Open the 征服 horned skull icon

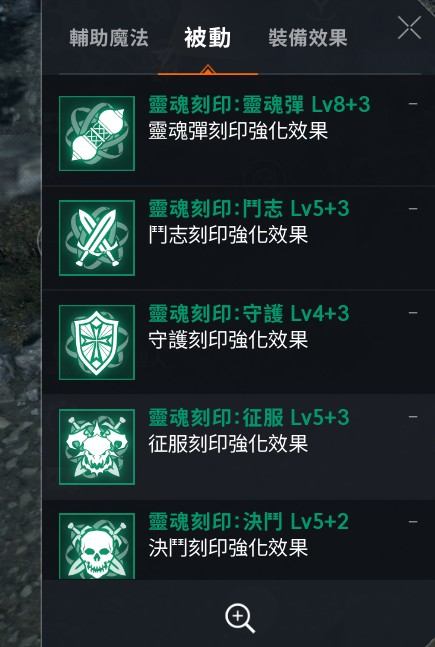97,446
